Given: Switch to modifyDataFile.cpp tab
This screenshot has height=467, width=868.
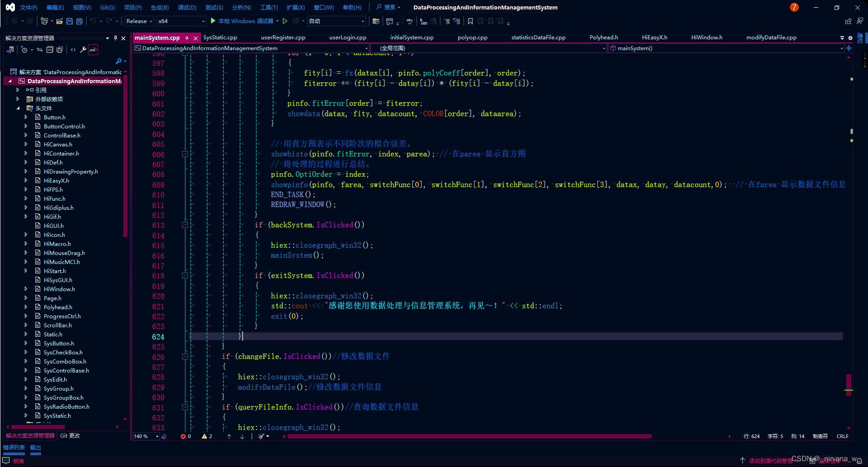Looking at the screenshot, I should pos(771,38).
